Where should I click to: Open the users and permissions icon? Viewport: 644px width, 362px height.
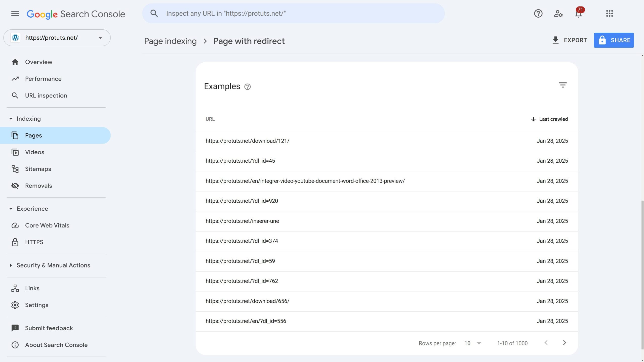[x=558, y=14]
